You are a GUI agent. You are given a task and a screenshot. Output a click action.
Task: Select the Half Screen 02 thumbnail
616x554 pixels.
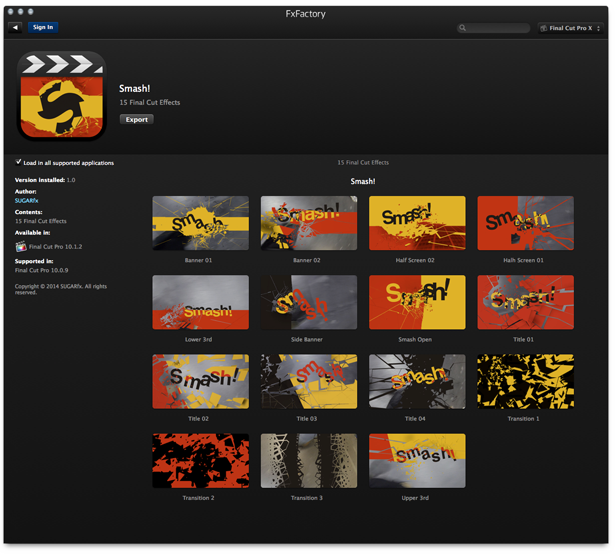[417, 223]
